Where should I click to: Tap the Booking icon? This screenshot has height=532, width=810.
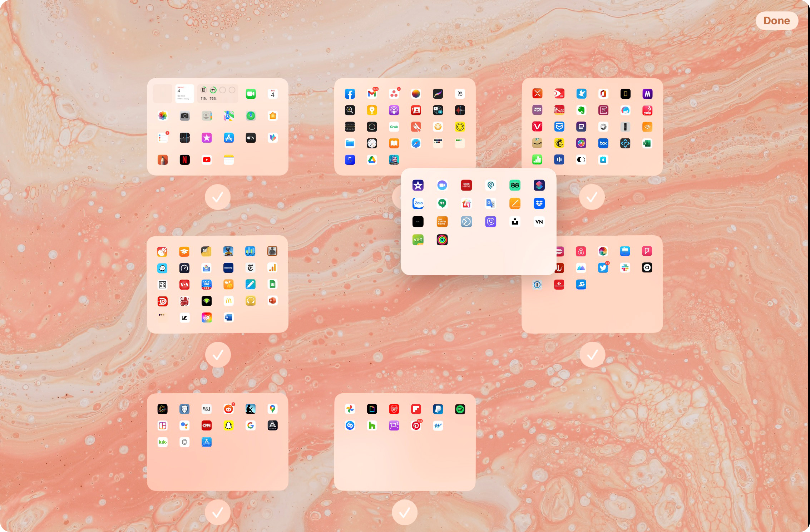point(228,268)
